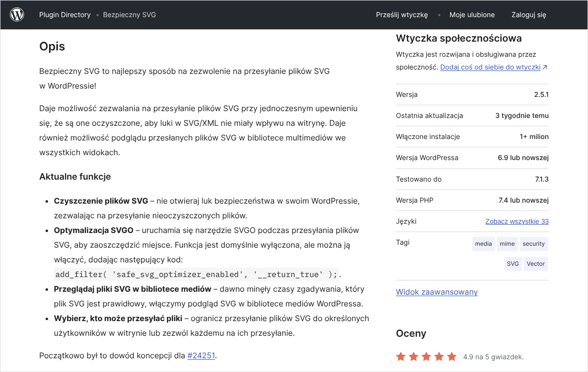Click Wybierz, kto może przesyłać pliki text
Image resolution: width=588 pixels, height=372 pixels.
(118, 318)
